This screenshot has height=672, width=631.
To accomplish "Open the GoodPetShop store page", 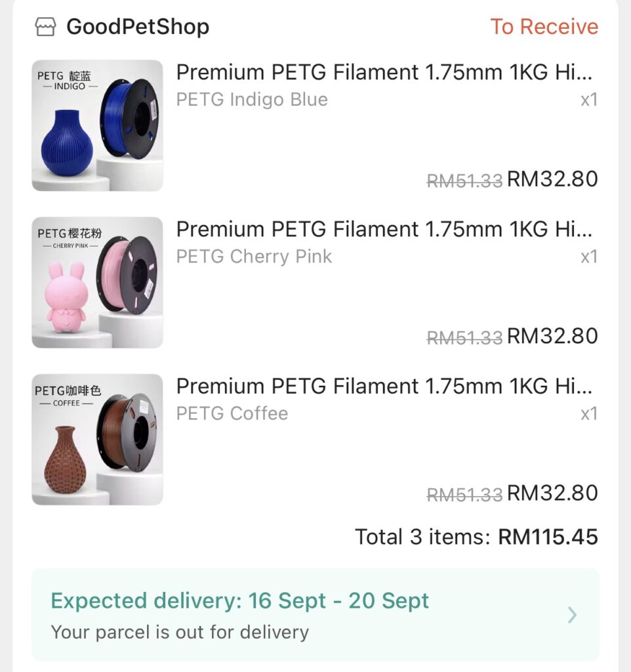I will pos(138,26).
